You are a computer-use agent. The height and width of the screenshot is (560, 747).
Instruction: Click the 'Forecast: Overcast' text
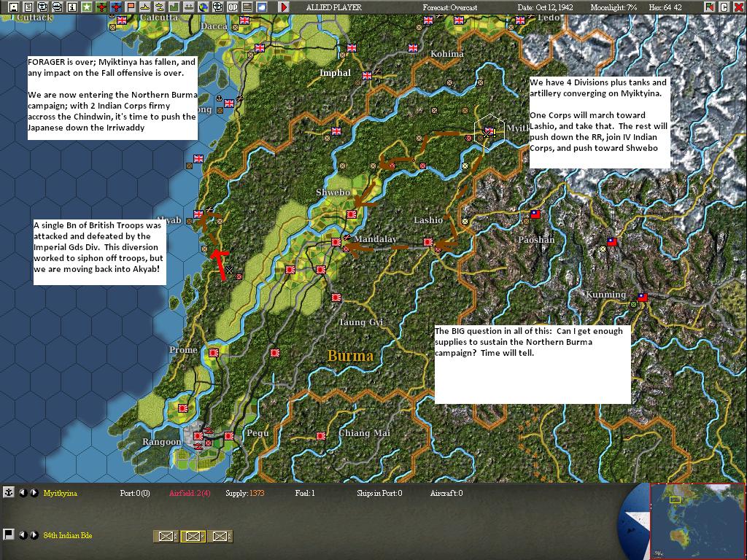(449, 7)
